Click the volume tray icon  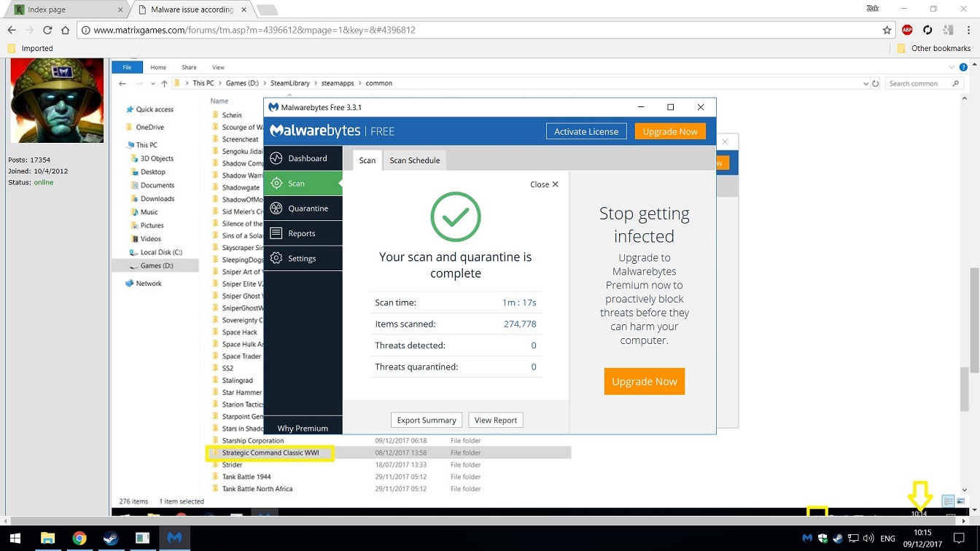pos(868,539)
